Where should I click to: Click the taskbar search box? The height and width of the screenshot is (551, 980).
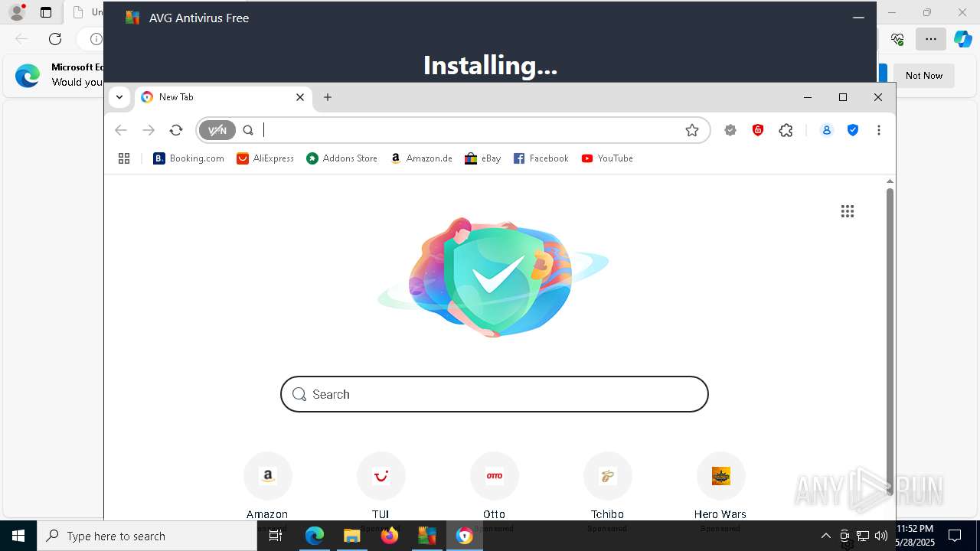coord(147,536)
